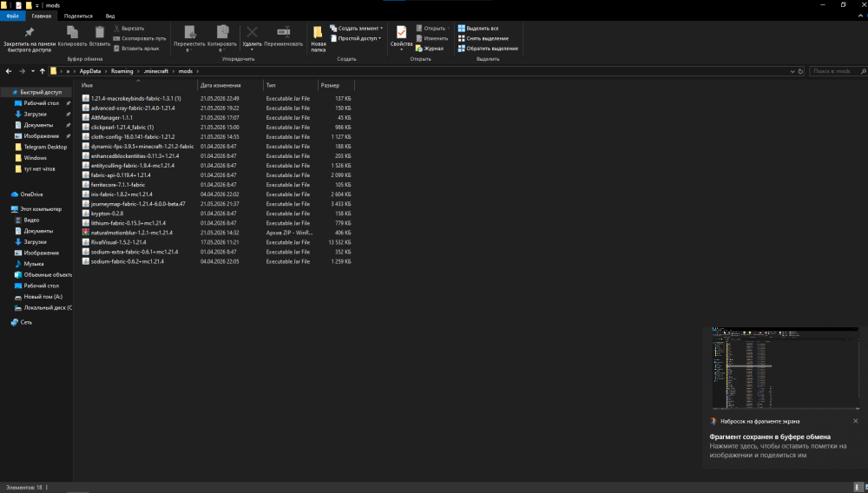Click AppData in the address path
The height and width of the screenshot is (493, 868).
pos(90,71)
